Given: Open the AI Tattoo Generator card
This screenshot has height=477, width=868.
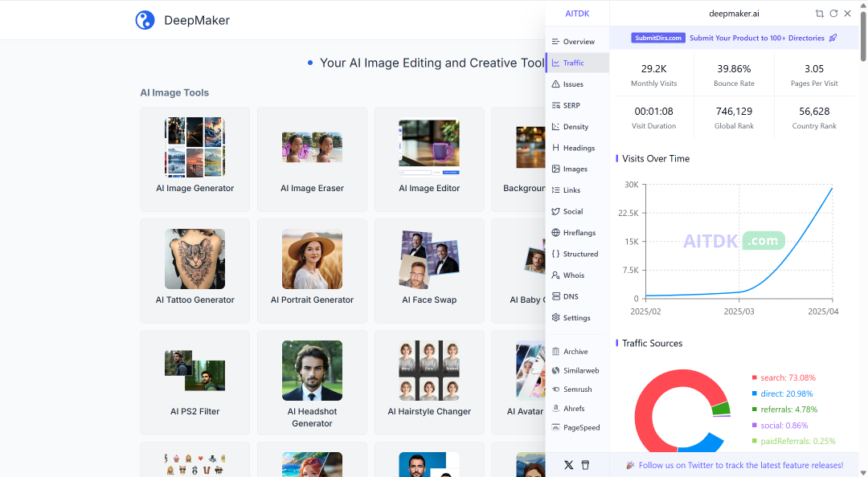Looking at the screenshot, I should click(194, 271).
